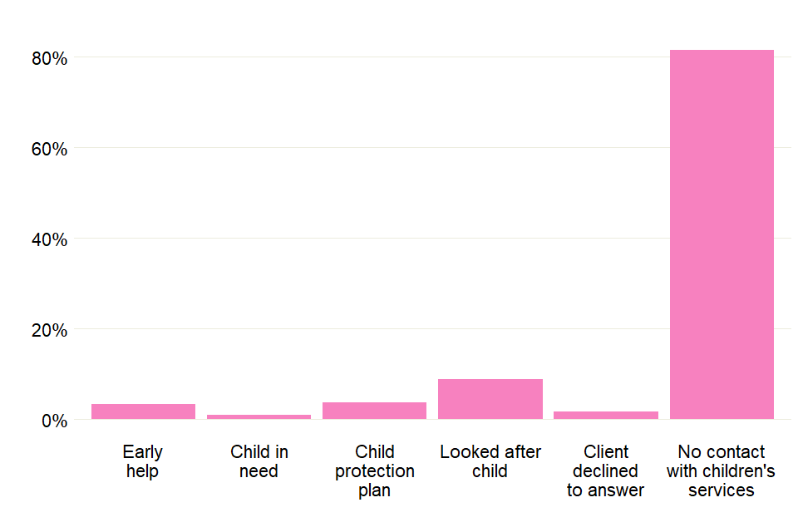798x532 pixels.
Task: Click the "Early help" axis label
Action: pos(143,461)
